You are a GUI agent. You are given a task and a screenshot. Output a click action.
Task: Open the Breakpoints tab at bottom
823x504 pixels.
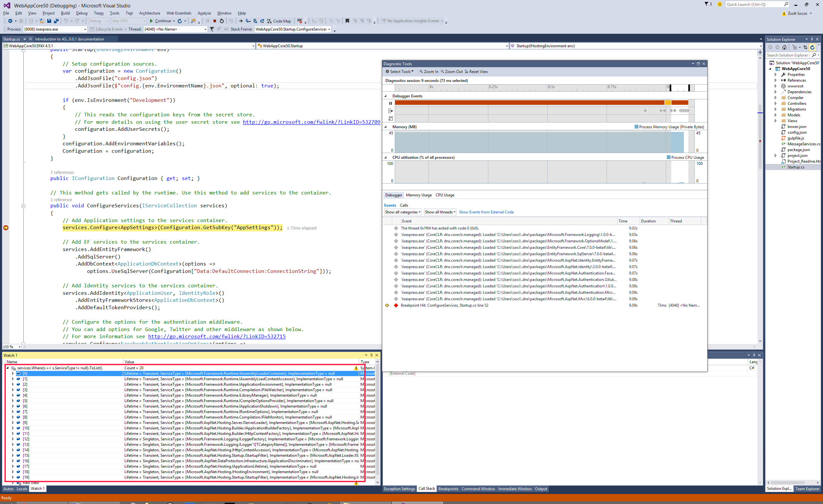point(448,489)
